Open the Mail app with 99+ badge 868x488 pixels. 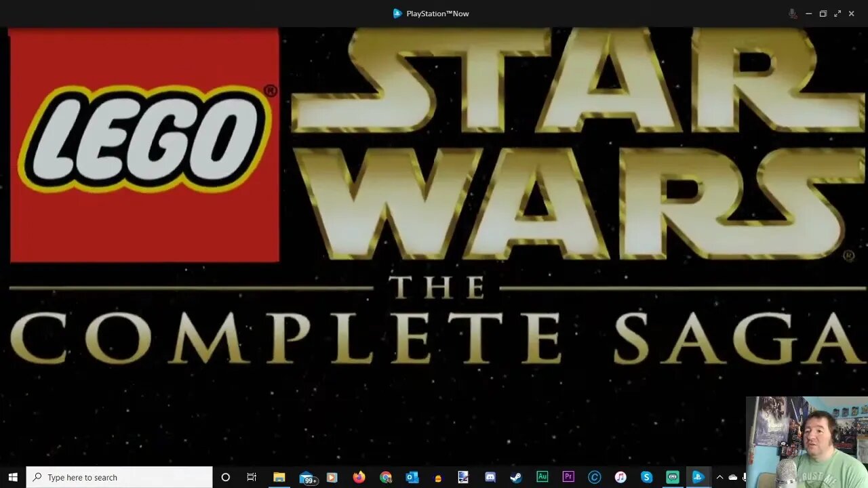coord(307,477)
